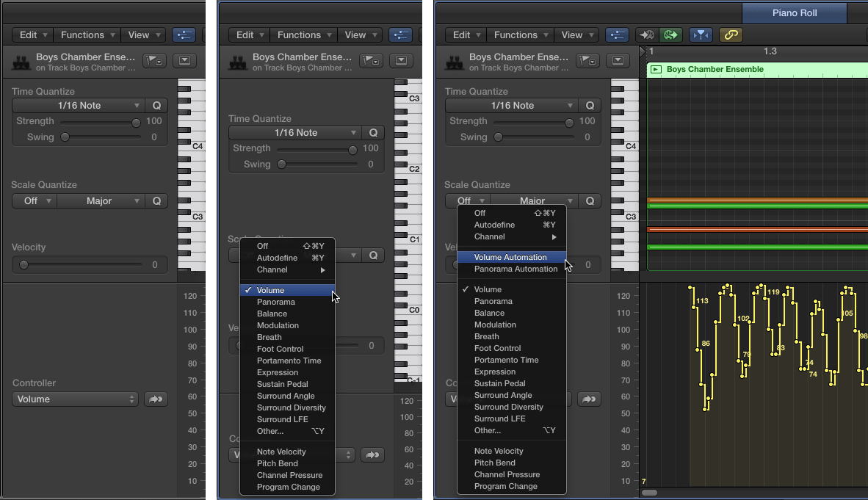
Task: Open the Edit menu in left panel
Action: [x=33, y=35]
